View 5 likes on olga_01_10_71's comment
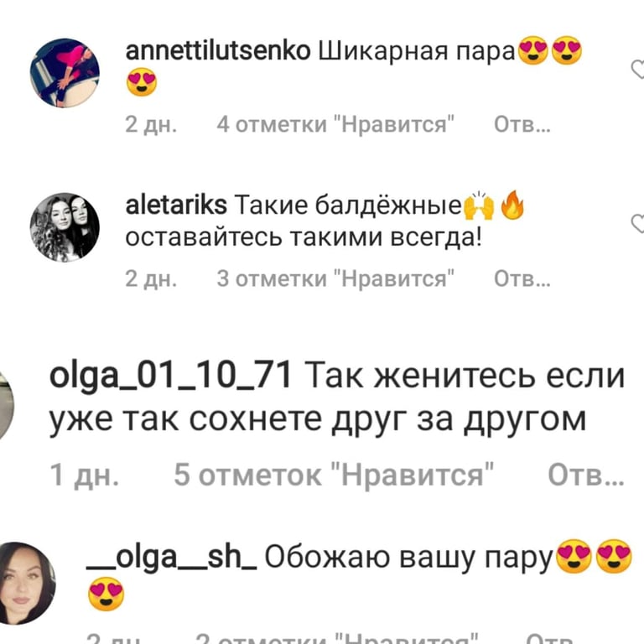The height and width of the screenshot is (644, 644). click(x=334, y=475)
